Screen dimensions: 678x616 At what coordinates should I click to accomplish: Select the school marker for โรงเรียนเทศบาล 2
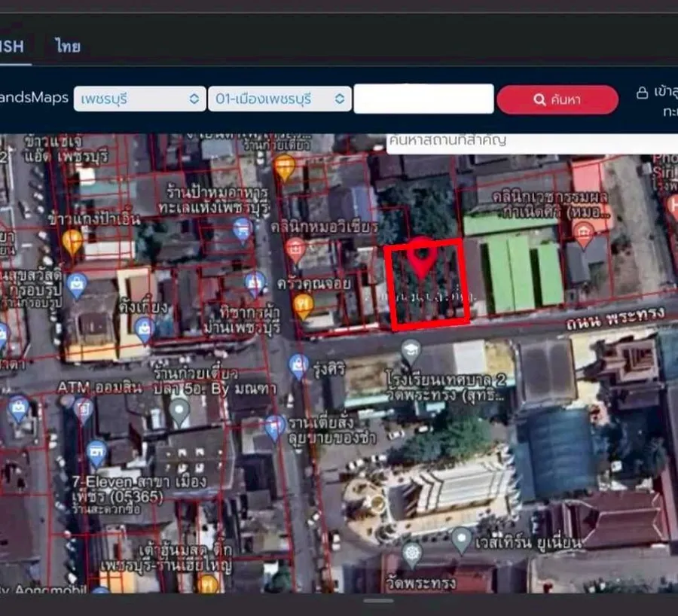tap(411, 351)
